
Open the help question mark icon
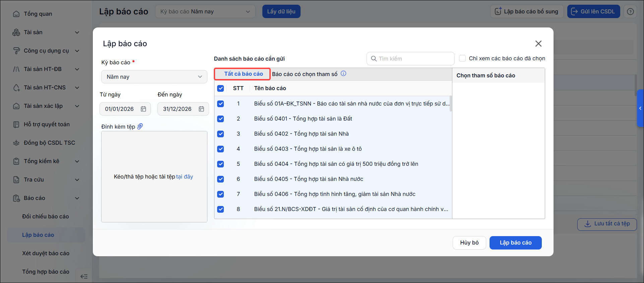[630, 11]
